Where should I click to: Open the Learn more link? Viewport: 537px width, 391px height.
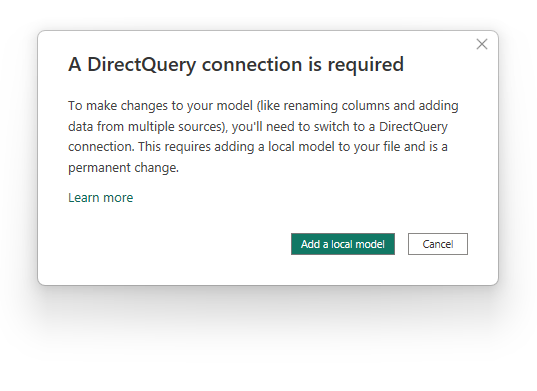click(101, 198)
